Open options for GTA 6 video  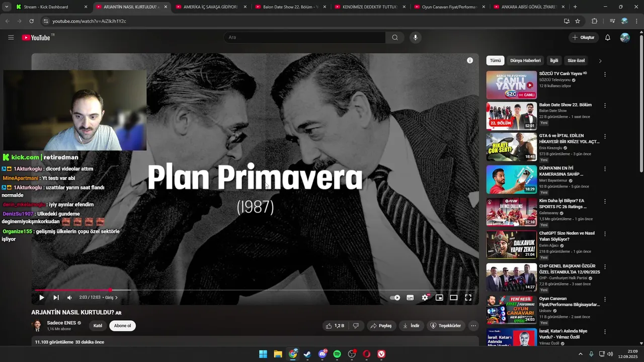(605, 136)
